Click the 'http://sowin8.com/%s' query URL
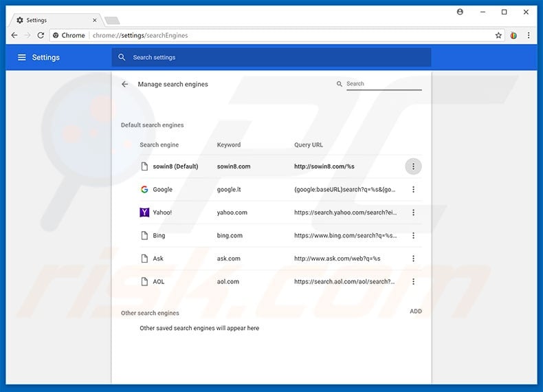This screenshot has width=543, height=392. 324,166
